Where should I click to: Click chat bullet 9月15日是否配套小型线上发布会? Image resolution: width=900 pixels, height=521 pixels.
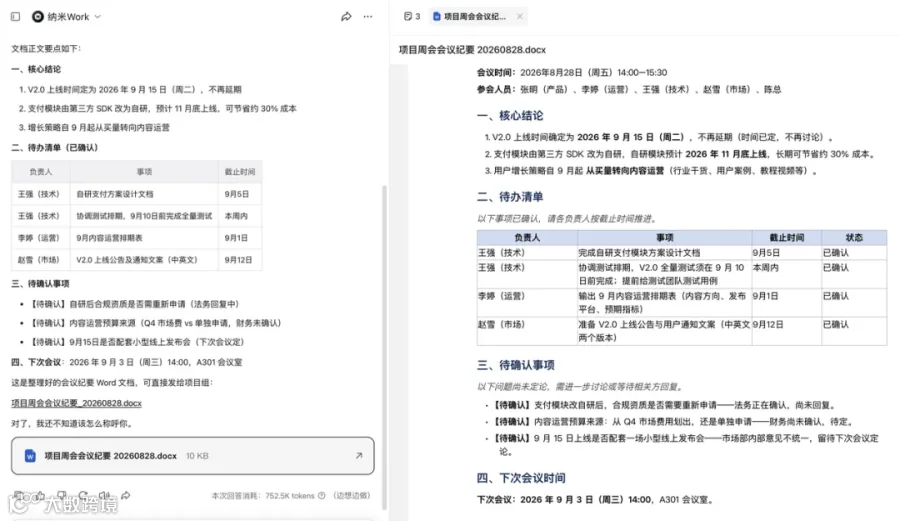click(138, 342)
